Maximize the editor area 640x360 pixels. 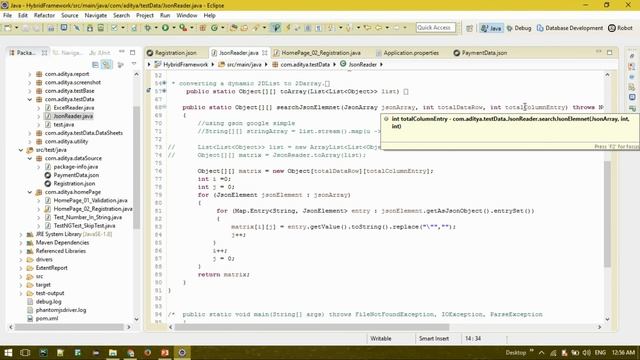(x=609, y=52)
